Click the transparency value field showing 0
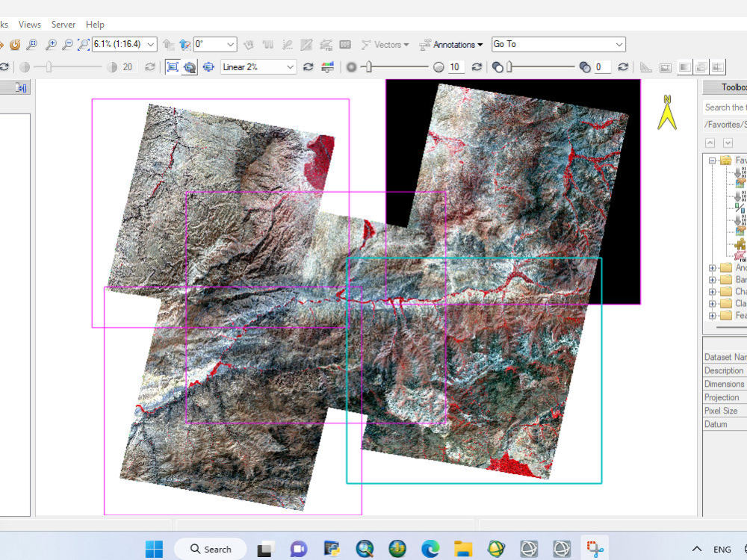 click(601, 67)
